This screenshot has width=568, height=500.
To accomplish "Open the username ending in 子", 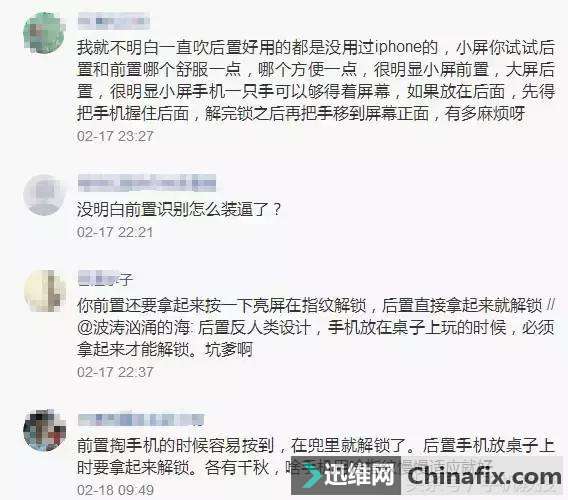I will pyautogui.click(x=105, y=279).
